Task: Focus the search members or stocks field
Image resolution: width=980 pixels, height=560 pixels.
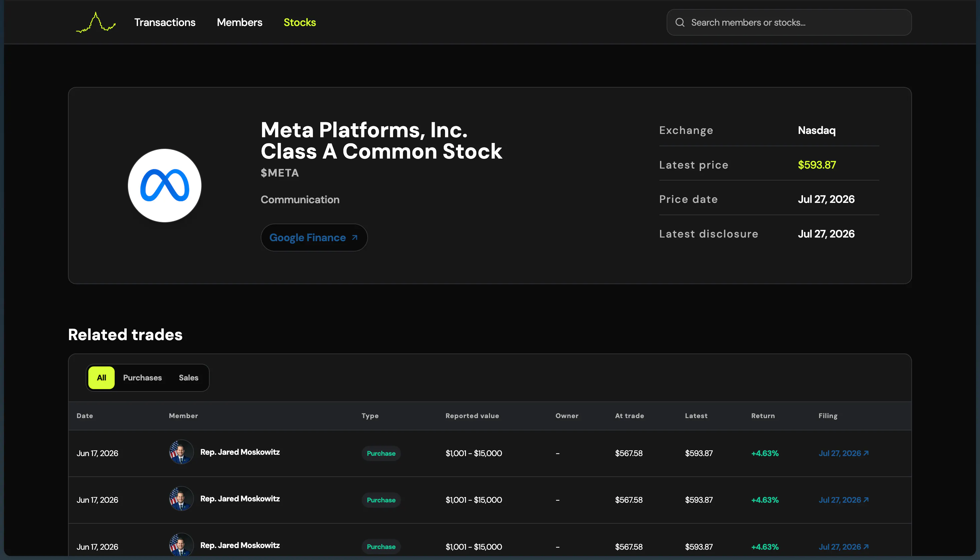Action: point(789,22)
